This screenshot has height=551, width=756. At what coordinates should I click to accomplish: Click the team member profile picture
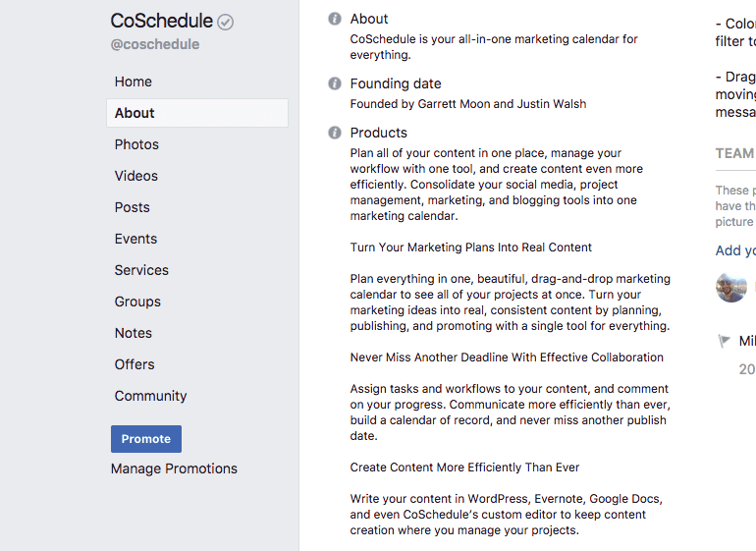click(731, 288)
